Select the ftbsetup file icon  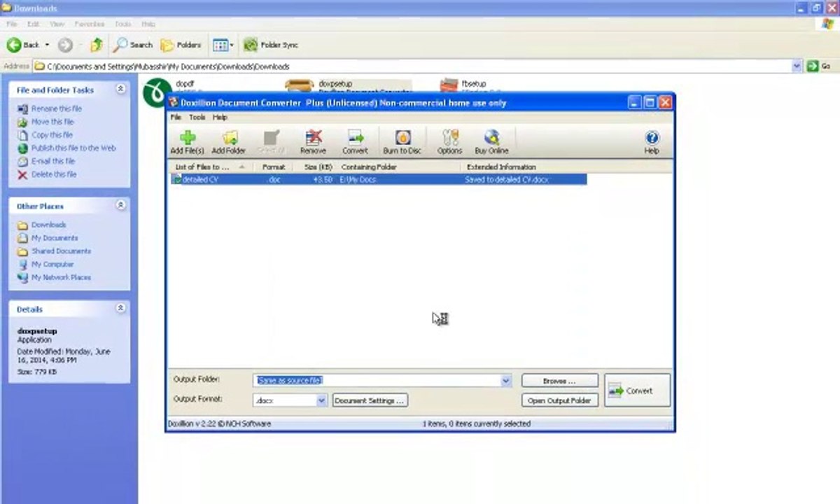(449, 85)
